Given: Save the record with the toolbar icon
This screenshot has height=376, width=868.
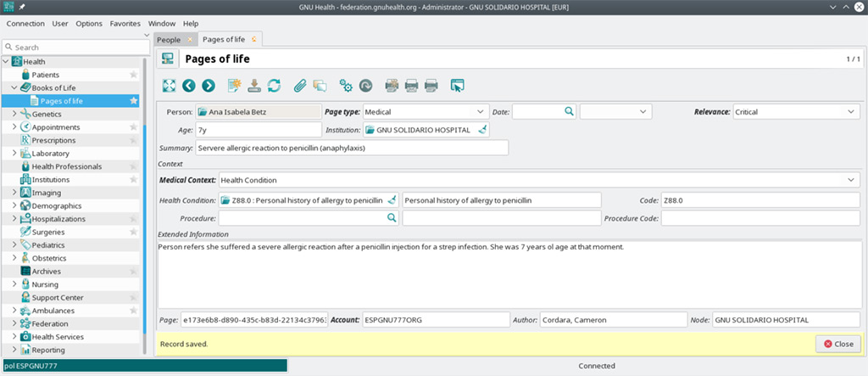Looking at the screenshot, I should pyautogui.click(x=253, y=85).
